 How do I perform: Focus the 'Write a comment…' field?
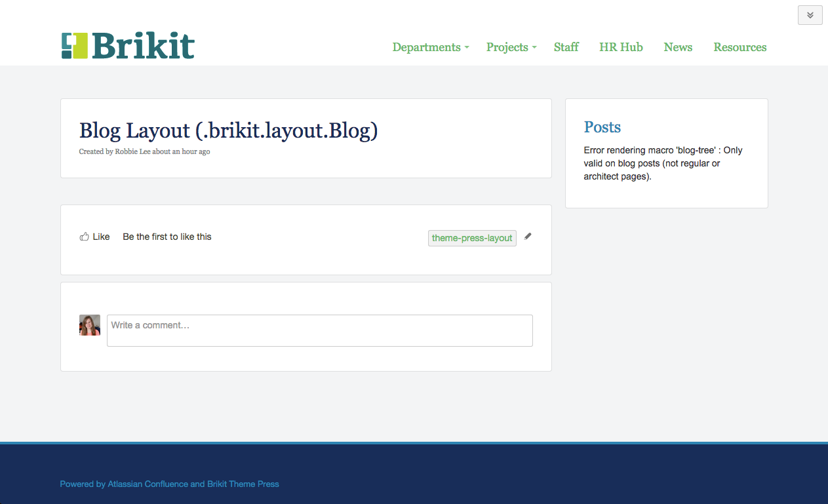pos(319,330)
